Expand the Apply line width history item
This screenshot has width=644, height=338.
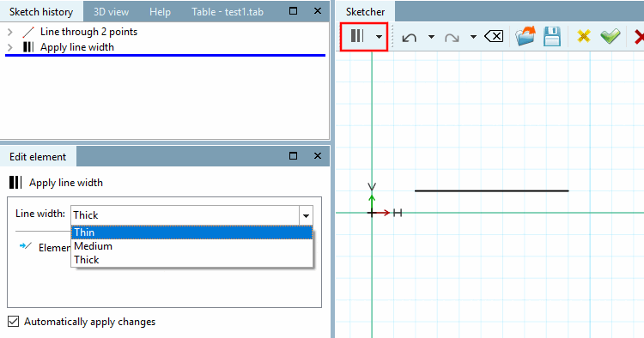pos(10,47)
